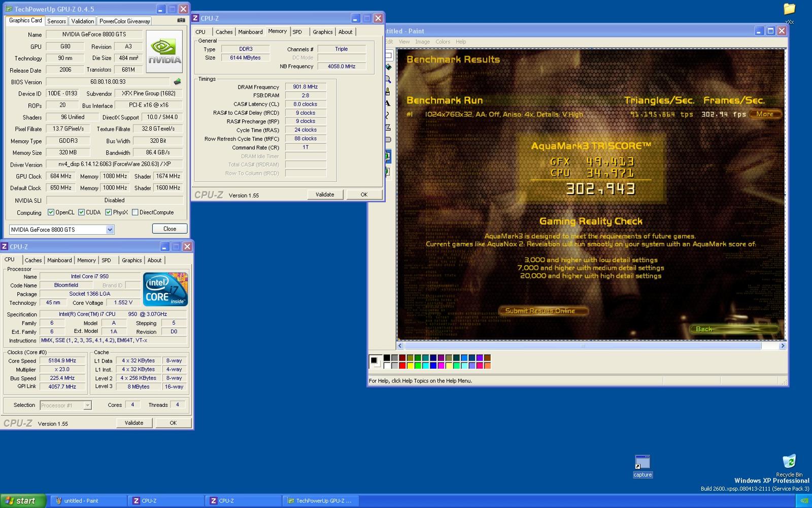Click the NB Frequency value 4058.0 MHz
Viewport: 812px width, 508px height.
click(x=342, y=67)
